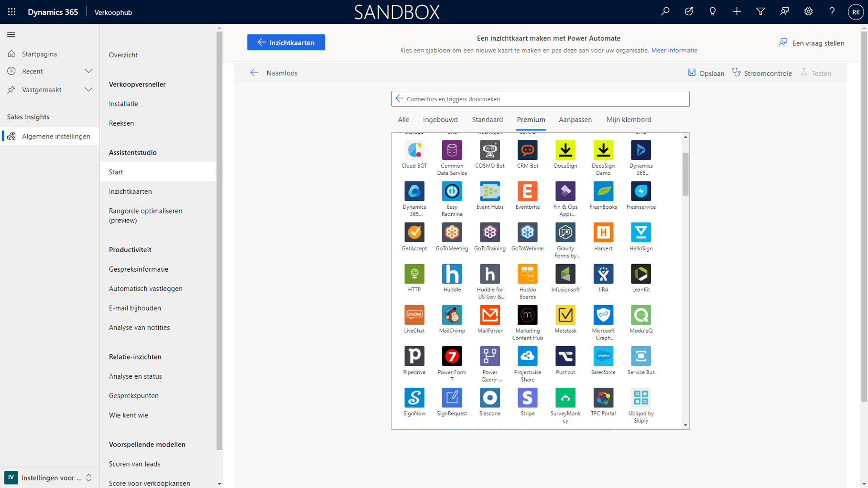Open Startpagina in the site map
Image resolution: width=868 pixels, height=488 pixels.
(50, 54)
